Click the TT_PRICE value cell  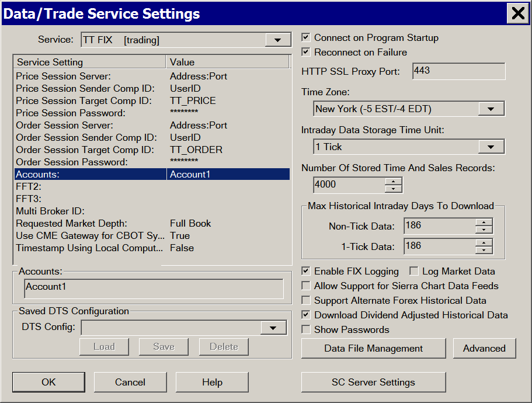click(x=193, y=100)
